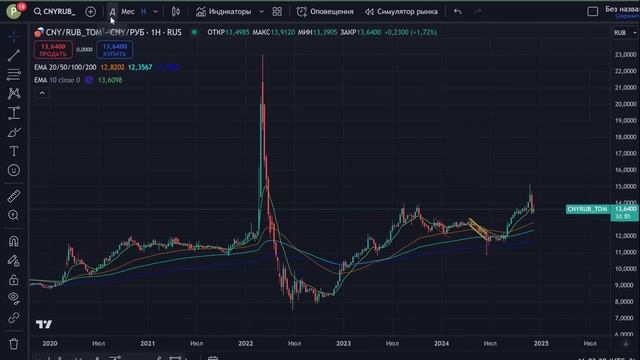Select the text annotation tool
This screenshot has height=360, width=640.
14,151
